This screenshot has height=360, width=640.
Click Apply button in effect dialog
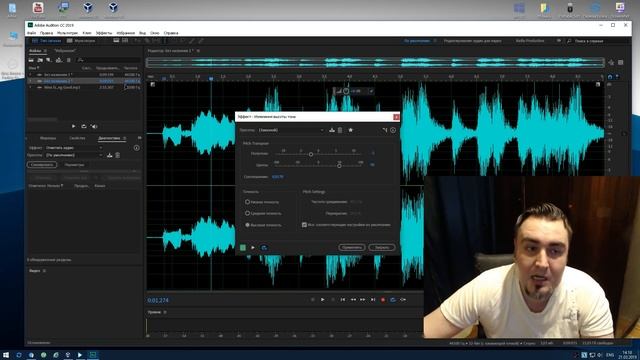coord(351,247)
